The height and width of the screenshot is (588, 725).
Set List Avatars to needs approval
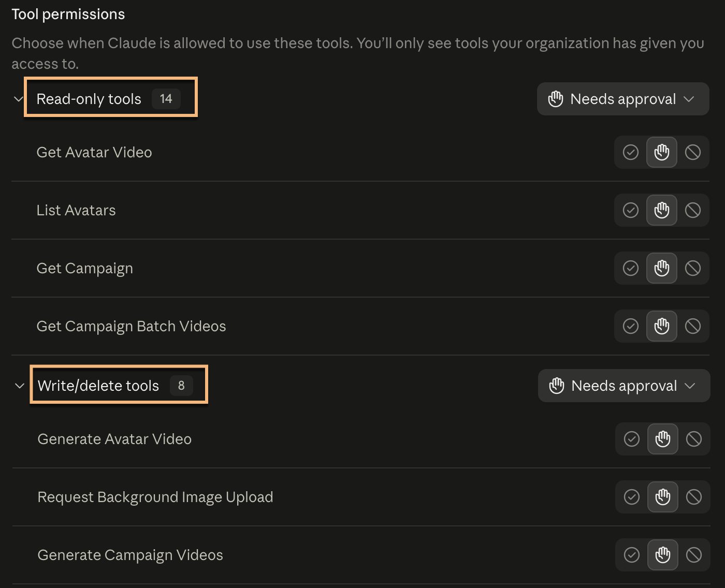pyautogui.click(x=662, y=210)
